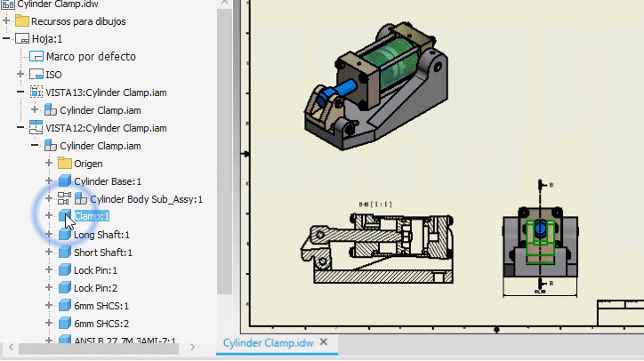Click the Hoja:1 sheet icon

click(22, 39)
